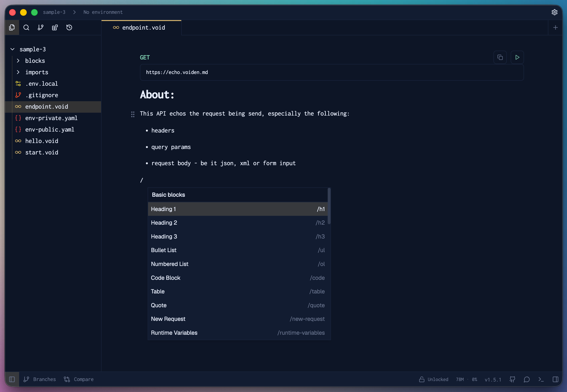Open the extensions blocks icon

(55, 27)
